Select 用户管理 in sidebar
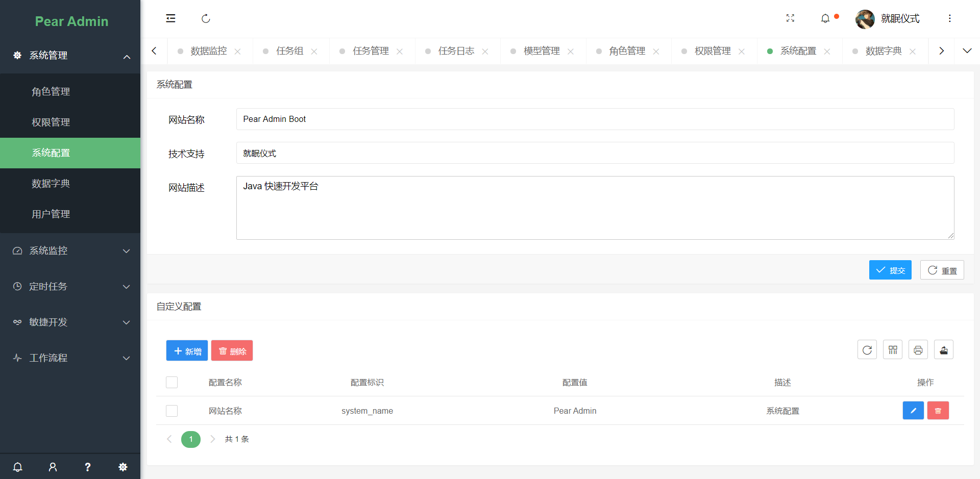Viewport: 980px width, 479px height. (70, 214)
